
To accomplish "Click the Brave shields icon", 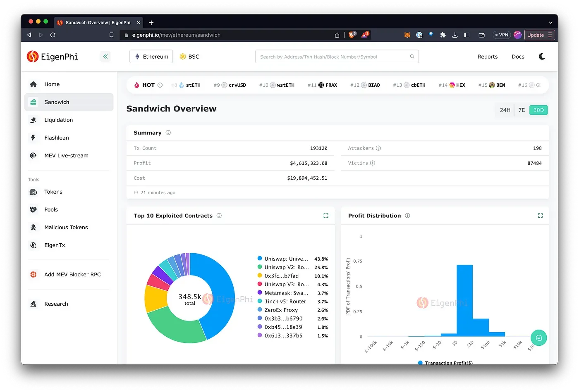I will pos(352,35).
